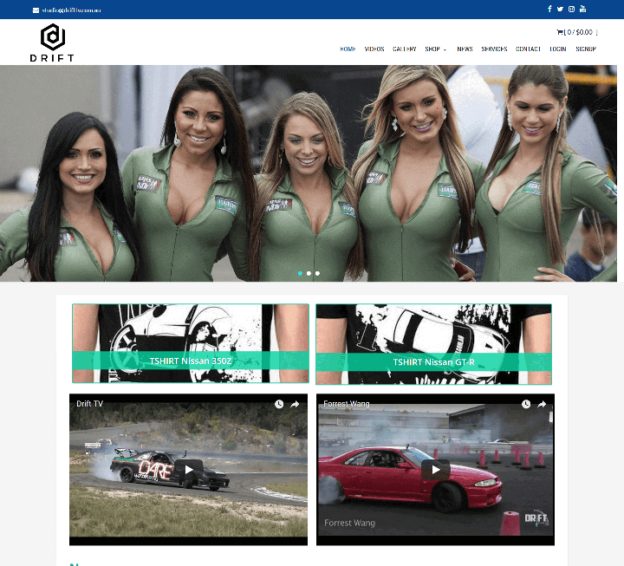Open the Videos menu item
Viewport: 624px width, 566px height.
click(374, 49)
